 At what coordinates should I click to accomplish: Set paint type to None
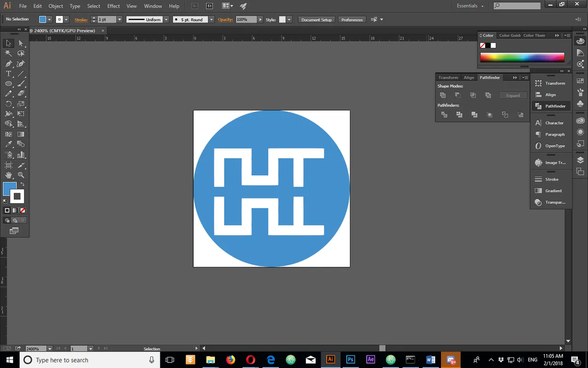click(x=23, y=210)
